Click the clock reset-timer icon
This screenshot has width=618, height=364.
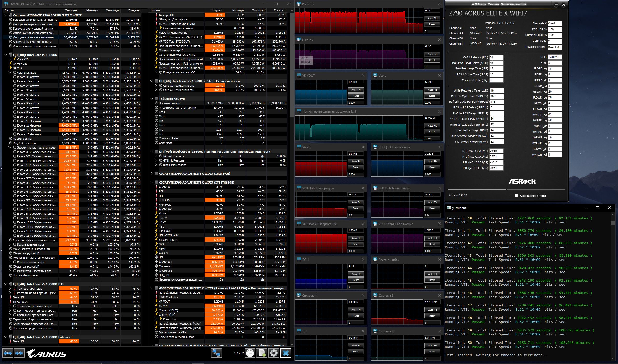250,353
